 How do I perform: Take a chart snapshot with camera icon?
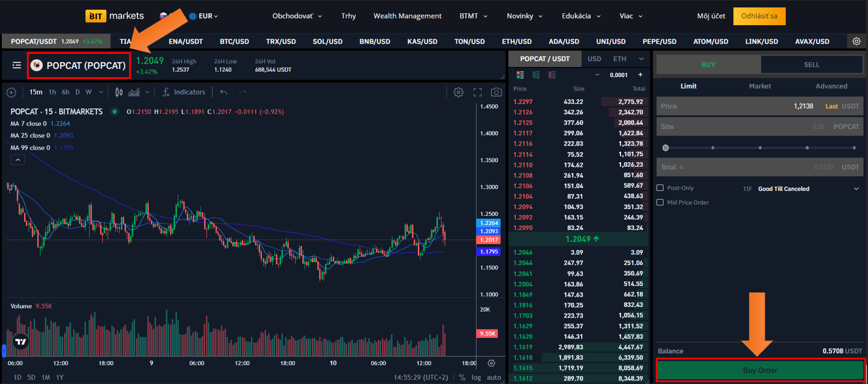pos(496,92)
